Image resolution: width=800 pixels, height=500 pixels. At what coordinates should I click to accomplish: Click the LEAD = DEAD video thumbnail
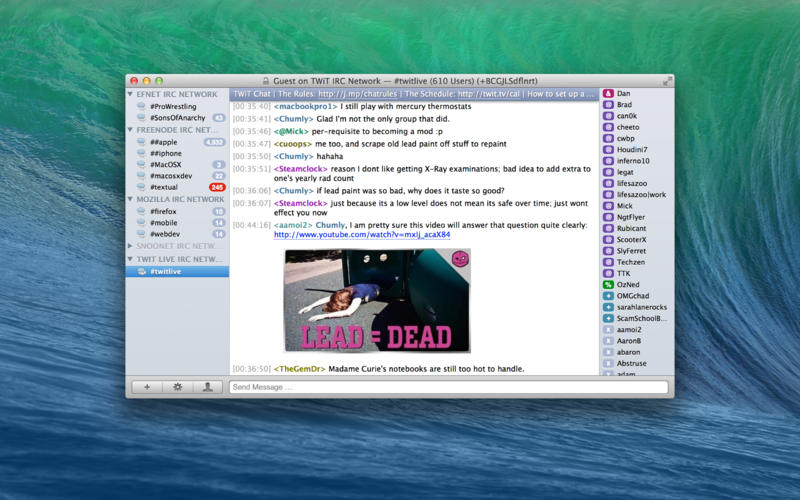(377, 300)
